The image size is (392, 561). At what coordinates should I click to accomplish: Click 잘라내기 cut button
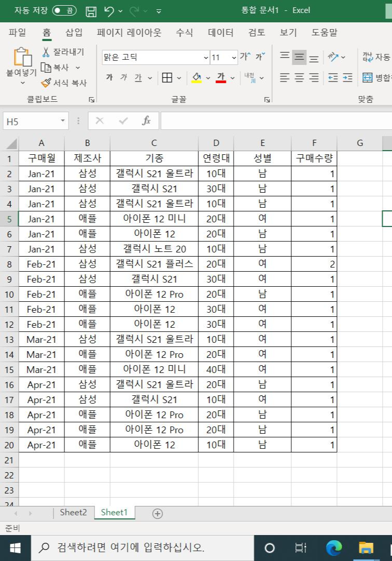pyautogui.click(x=63, y=52)
